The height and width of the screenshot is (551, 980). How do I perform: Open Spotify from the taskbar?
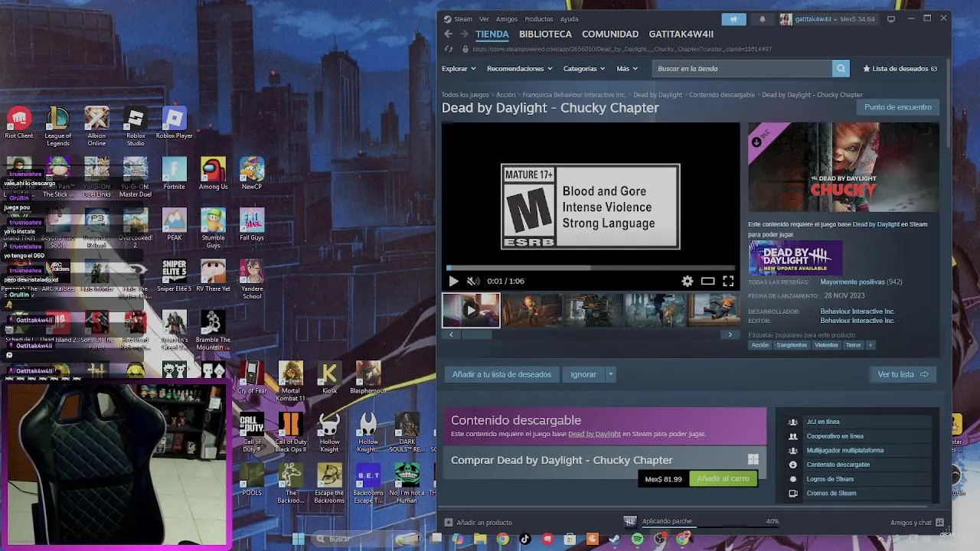coord(638,539)
